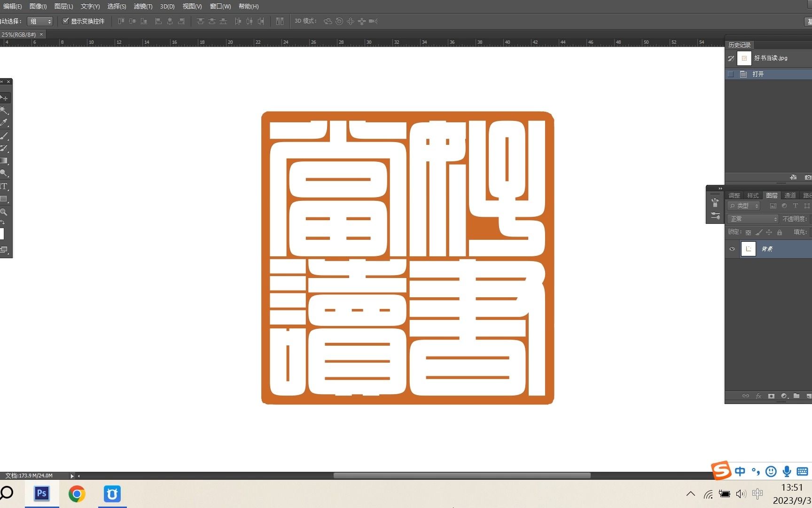Expand the collapsed side panel dock arrows
This screenshot has width=812, height=508.
[x=720, y=188]
